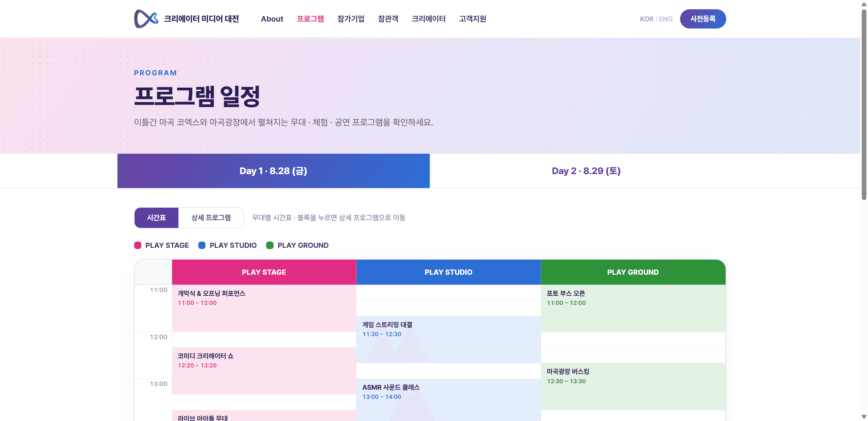Click the PROGRAM section label

click(x=155, y=73)
